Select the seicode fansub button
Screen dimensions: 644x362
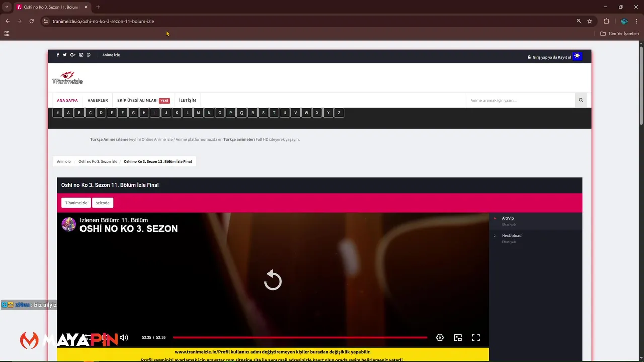[103, 203]
